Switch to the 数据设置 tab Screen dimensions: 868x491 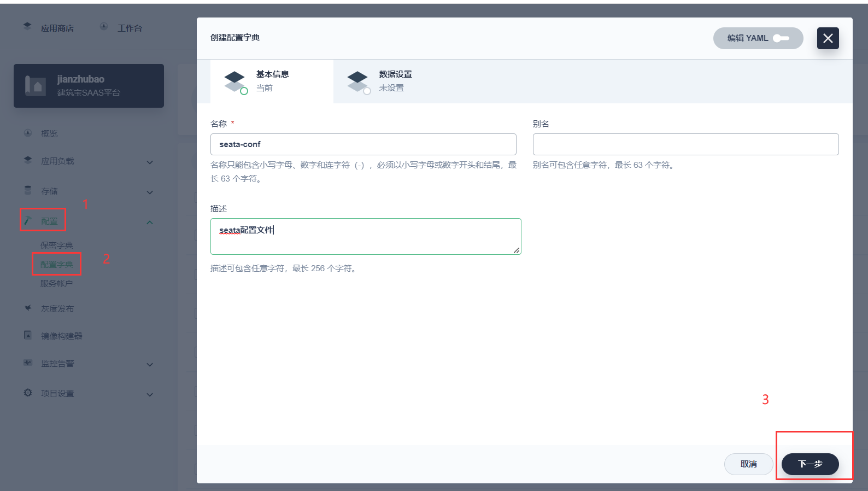coord(395,81)
